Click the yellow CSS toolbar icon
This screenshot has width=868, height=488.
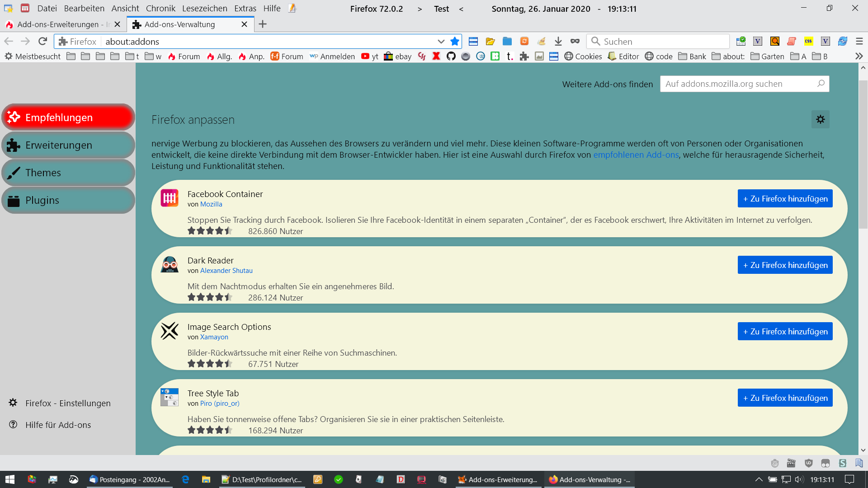[x=808, y=42]
